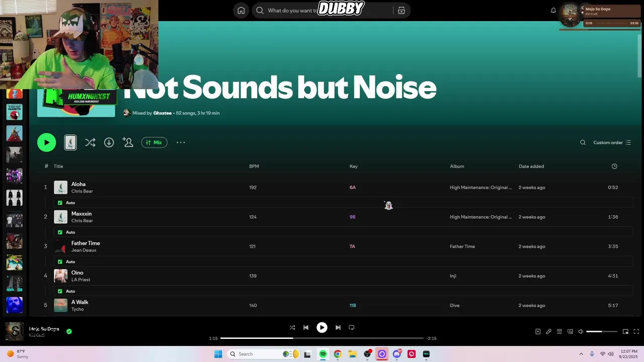Click the 6A key value for Aloha
Viewport: 644px width, 362px height.
tap(353, 188)
